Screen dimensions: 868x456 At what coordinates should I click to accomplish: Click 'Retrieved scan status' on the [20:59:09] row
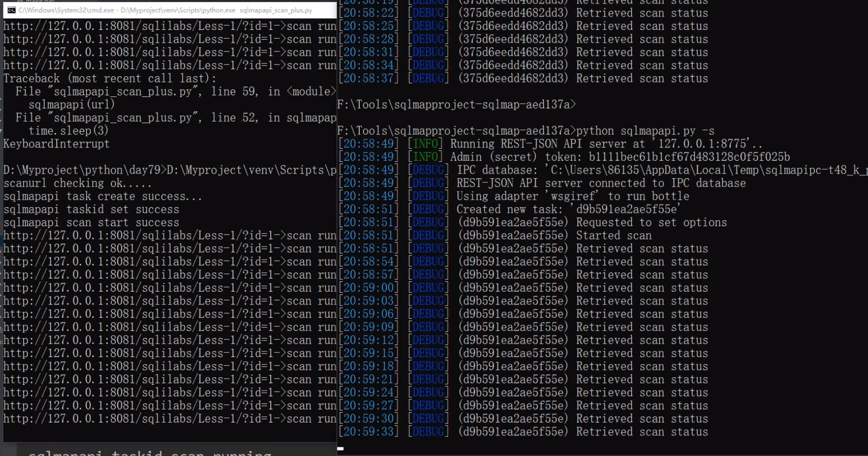click(642, 327)
